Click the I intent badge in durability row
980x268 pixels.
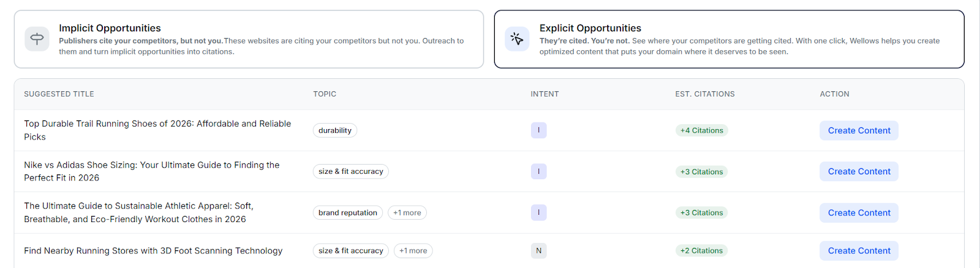538,130
